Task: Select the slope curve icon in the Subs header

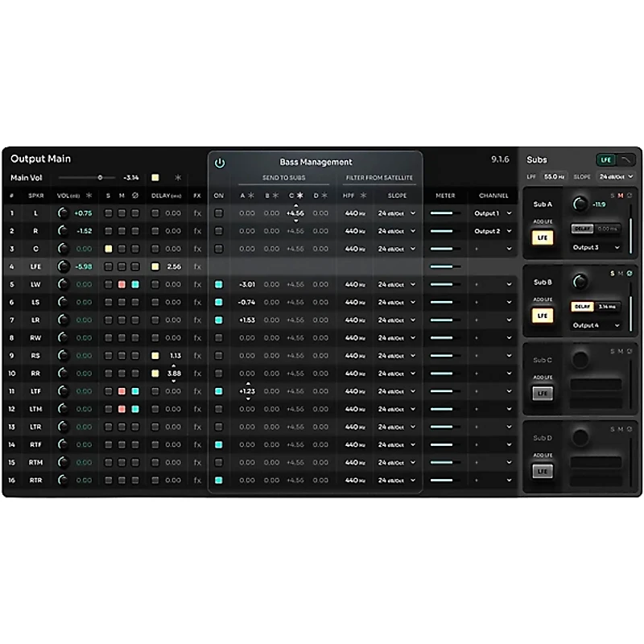Action: (x=625, y=159)
